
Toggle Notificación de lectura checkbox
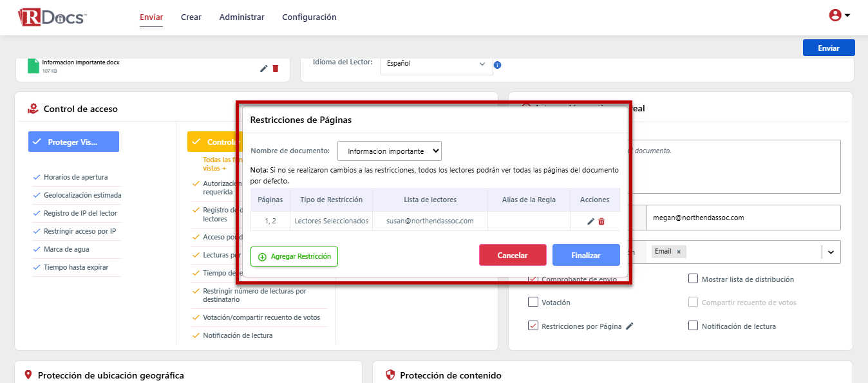693,326
